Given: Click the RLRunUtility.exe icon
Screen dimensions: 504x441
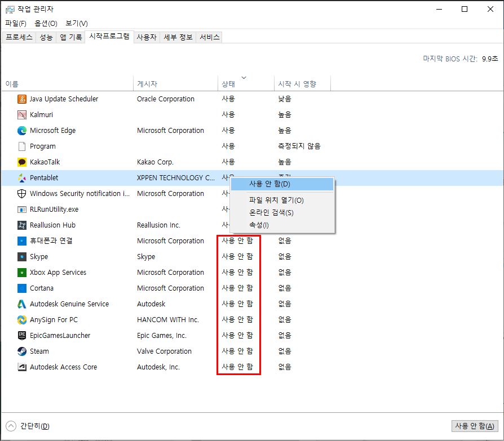Looking at the screenshot, I should tap(22, 210).
